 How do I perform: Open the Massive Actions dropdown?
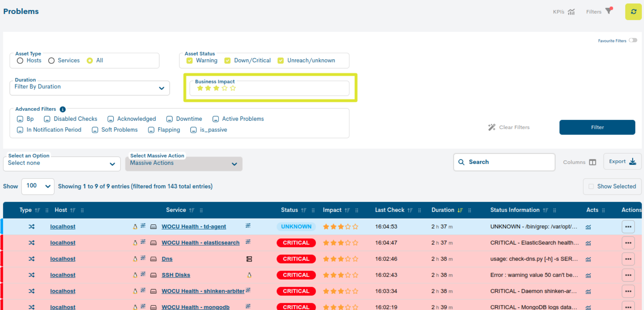[x=184, y=164]
